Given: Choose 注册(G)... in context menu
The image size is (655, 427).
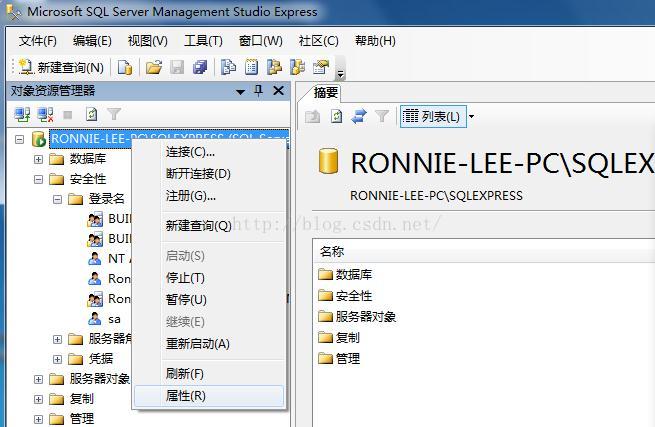Looking at the screenshot, I should coord(209,196).
